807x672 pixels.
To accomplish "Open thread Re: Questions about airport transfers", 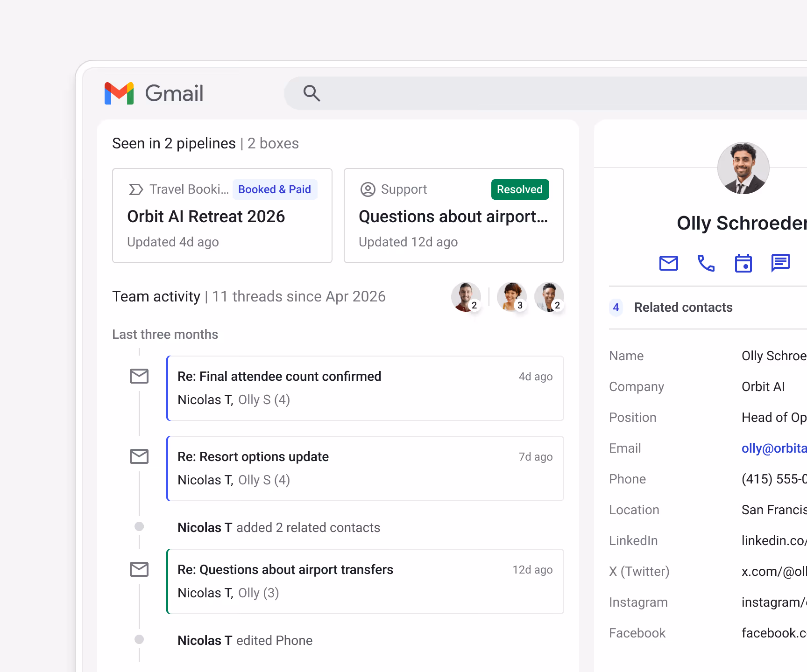I will tap(365, 581).
